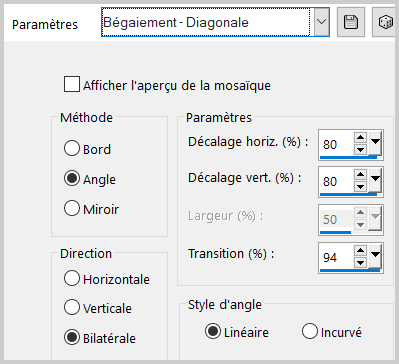Viewport: 399px width, 364px height.
Task: Click the disabled Largeur value field showing 50
Action: 336,219
